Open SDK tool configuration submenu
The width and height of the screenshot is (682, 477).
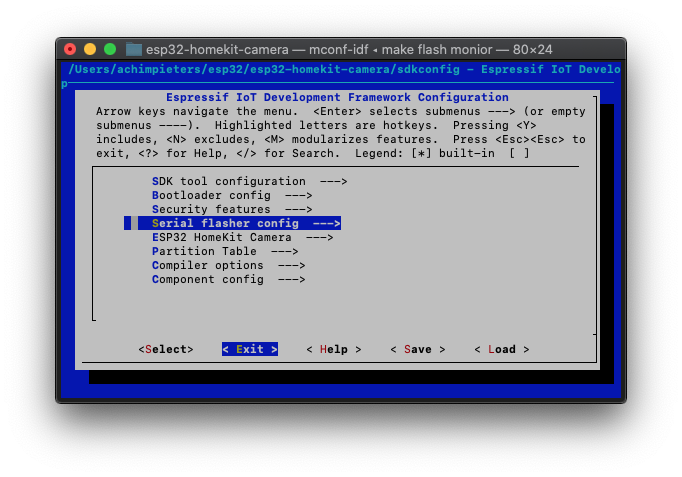click(249, 181)
